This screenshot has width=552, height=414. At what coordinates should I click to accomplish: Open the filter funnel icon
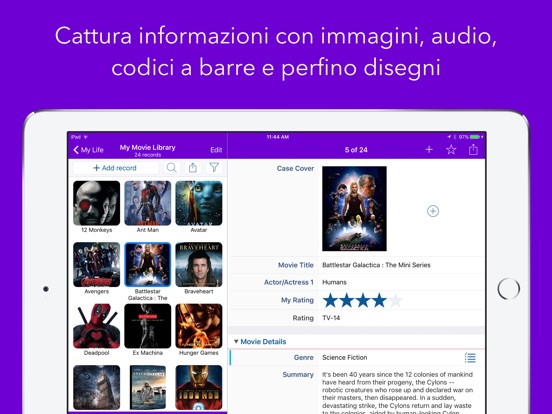[214, 168]
